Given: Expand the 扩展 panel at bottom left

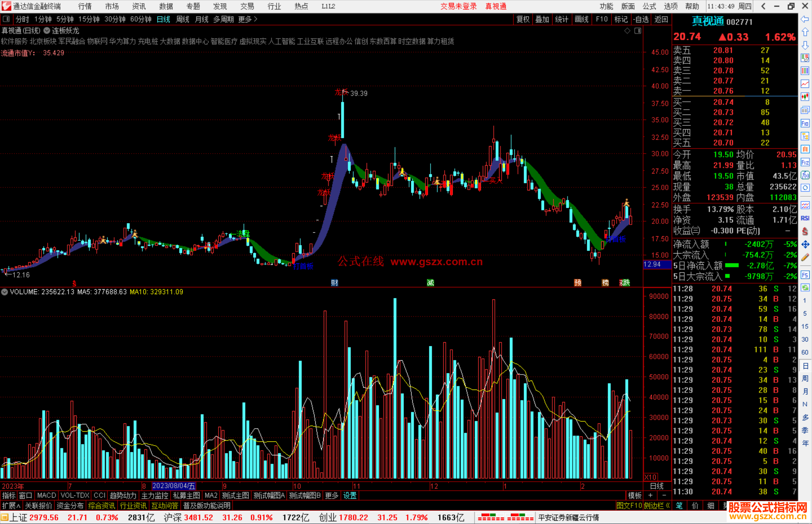Looking at the screenshot, I should point(11,506).
